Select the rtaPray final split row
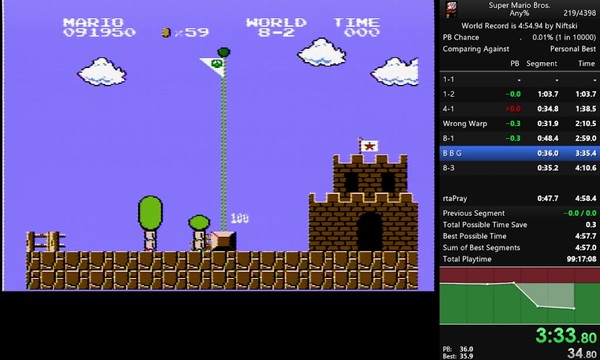600x360 pixels. (520, 198)
